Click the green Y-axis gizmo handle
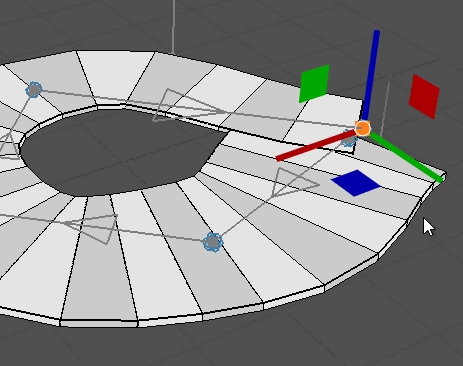Image resolution: width=463 pixels, height=366 pixels. pyautogui.click(x=406, y=157)
